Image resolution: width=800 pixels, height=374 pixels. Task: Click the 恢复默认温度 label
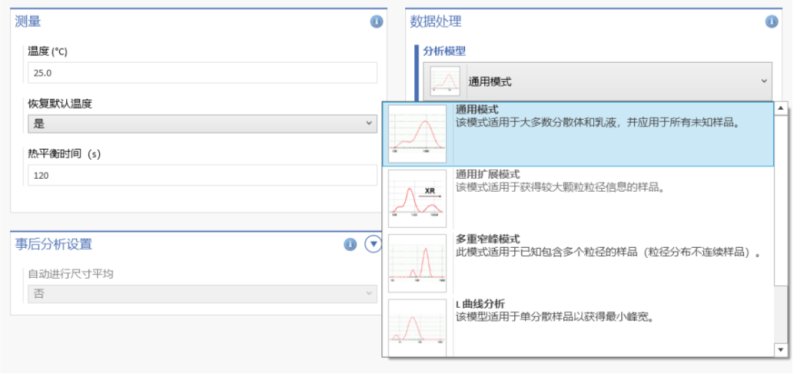[60, 104]
